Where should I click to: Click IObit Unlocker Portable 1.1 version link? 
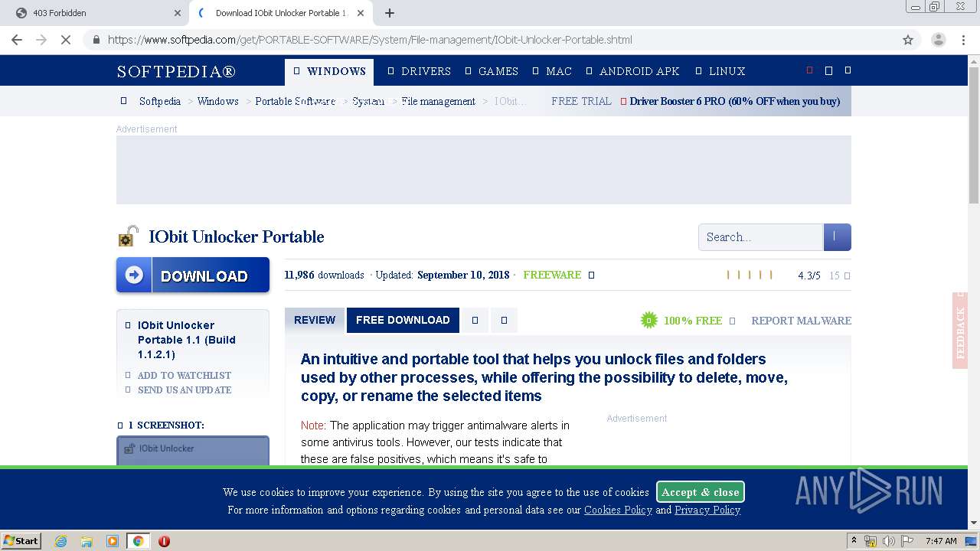point(187,340)
